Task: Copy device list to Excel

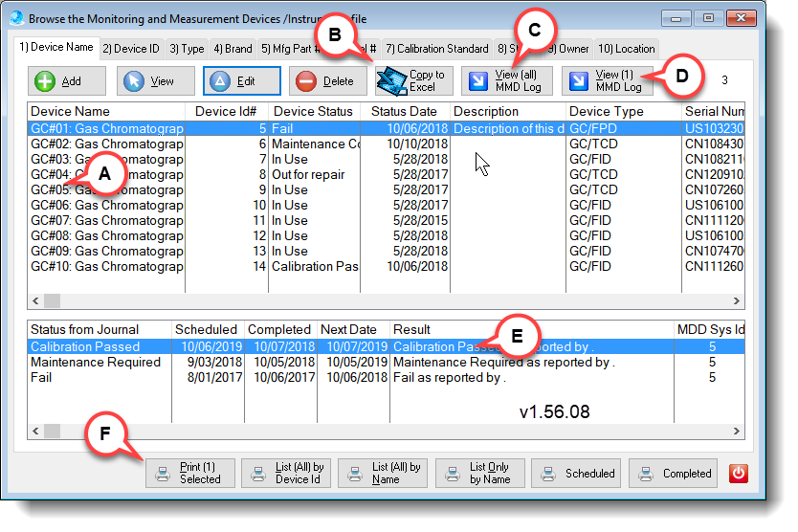Action: pyautogui.click(x=412, y=81)
